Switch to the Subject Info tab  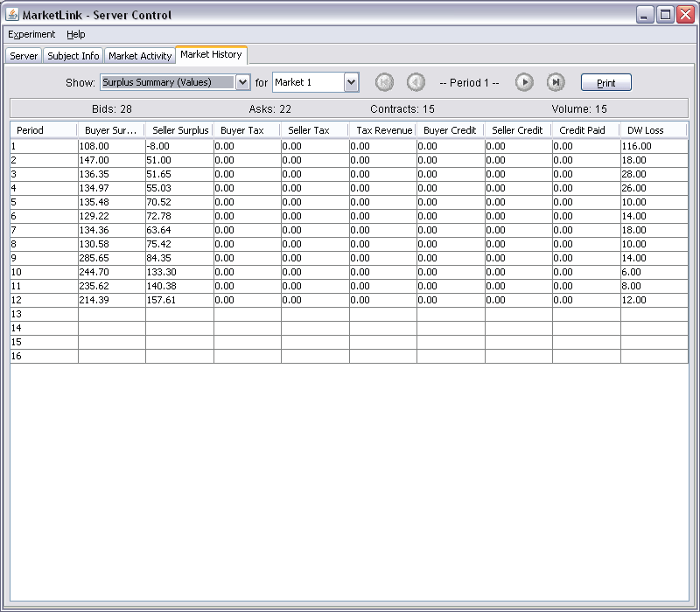(x=73, y=56)
